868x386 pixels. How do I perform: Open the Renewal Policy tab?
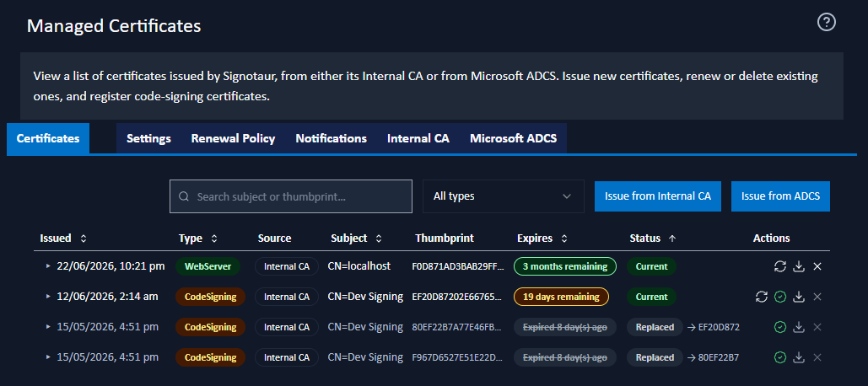click(233, 138)
